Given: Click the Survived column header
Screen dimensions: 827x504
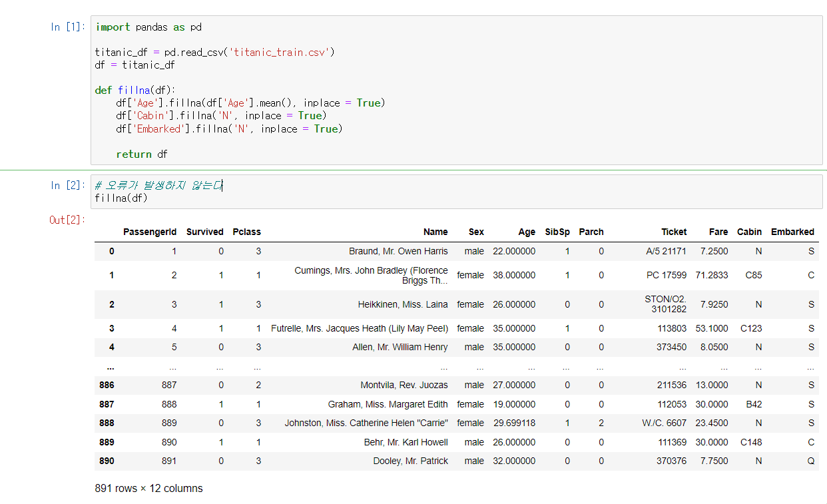Looking at the screenshot, I should point(204,232).
